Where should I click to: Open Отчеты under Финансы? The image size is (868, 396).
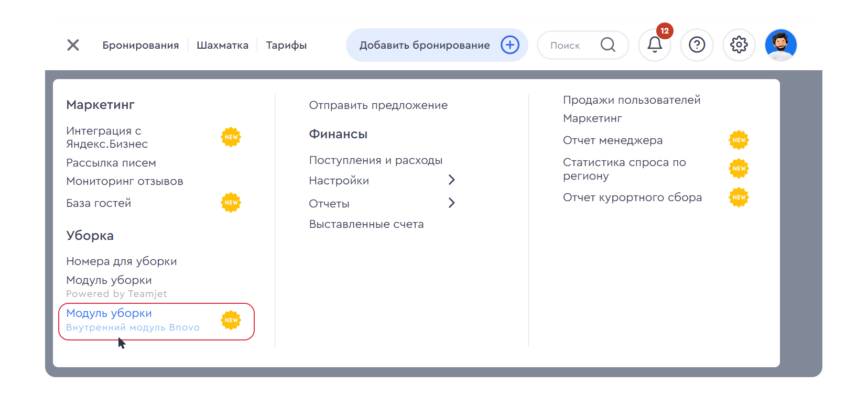pos(329,204)
